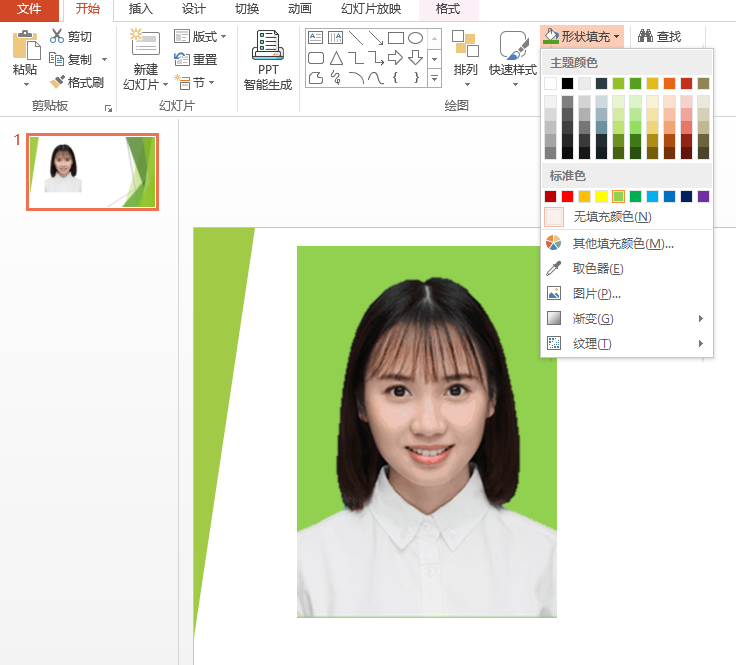This screenshot has width=736, height=665.
Task: Switch to the Transitions (切换) tab
Action: (246, 9)
